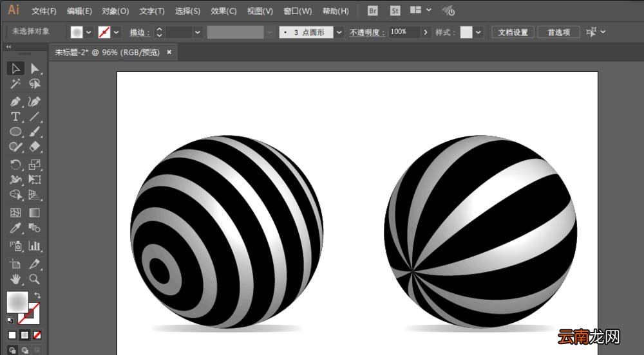Select the Shape Builder tool
Image resolution: width=644 pixels, height=355 pixels.
(x=15, y=195)
